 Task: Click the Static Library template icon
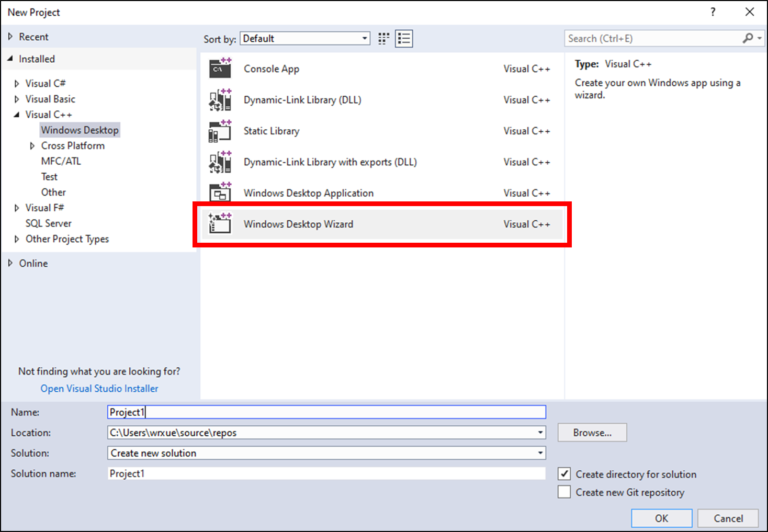click(220, 131)
